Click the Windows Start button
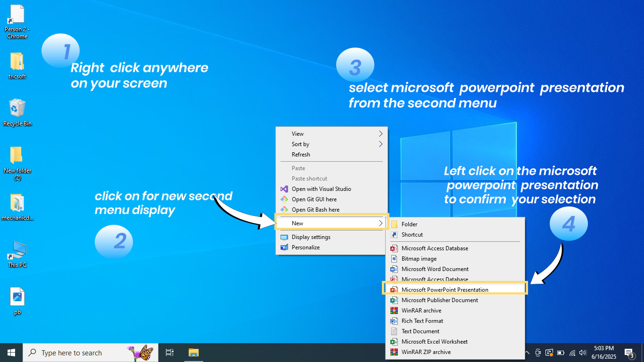The image size is (644, 362). (x=11, y=353)
